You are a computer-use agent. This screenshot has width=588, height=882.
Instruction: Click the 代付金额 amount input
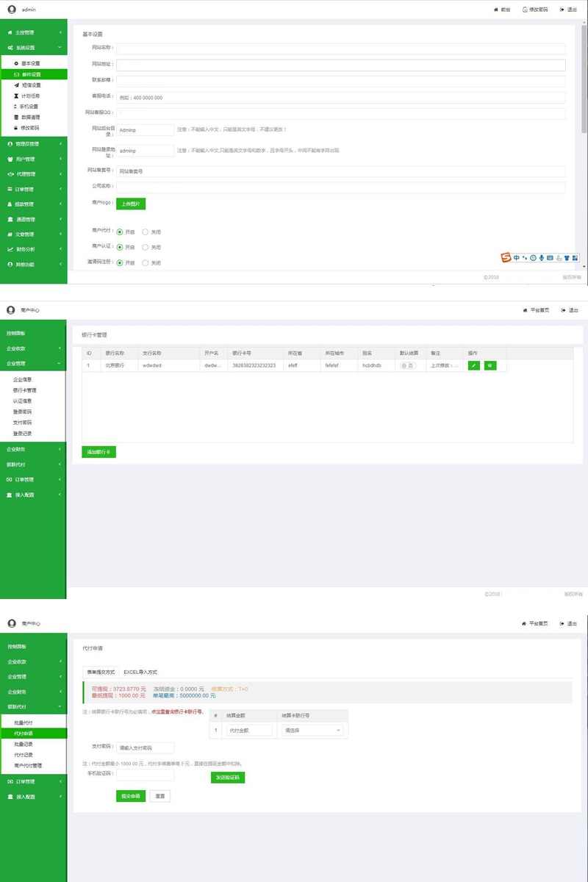click(249, 731)
